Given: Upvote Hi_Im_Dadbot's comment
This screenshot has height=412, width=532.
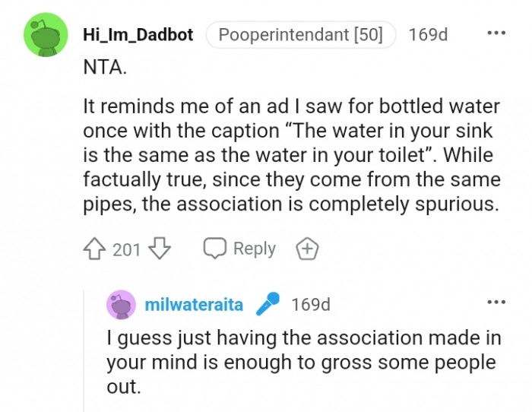Looking at the screenshot, I should pos(95,249).
